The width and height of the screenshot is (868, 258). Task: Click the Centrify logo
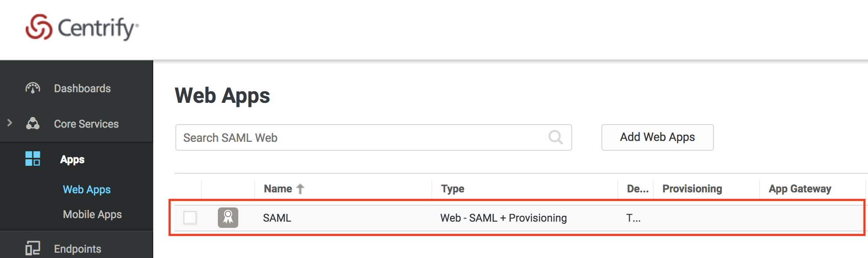(82, 27)
